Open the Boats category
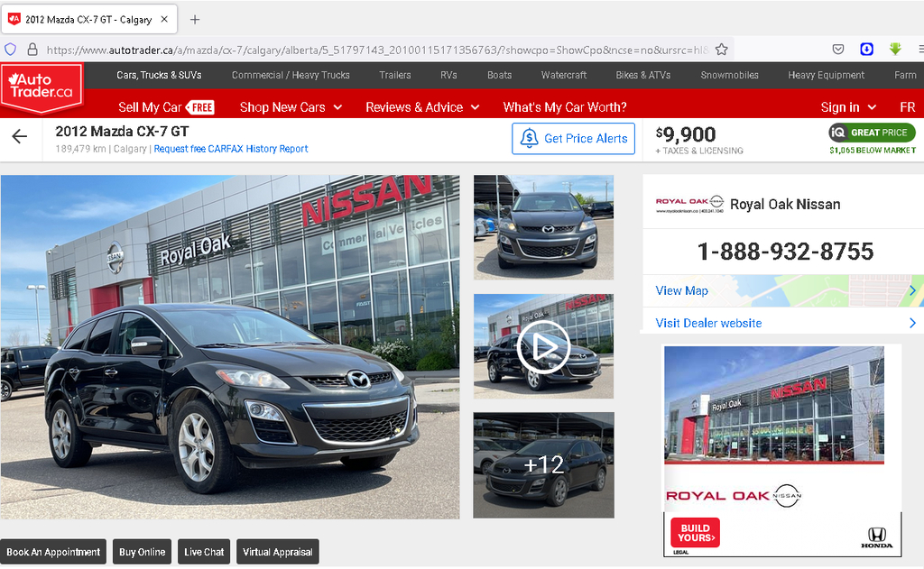The image size is (924, 569). 499,75
